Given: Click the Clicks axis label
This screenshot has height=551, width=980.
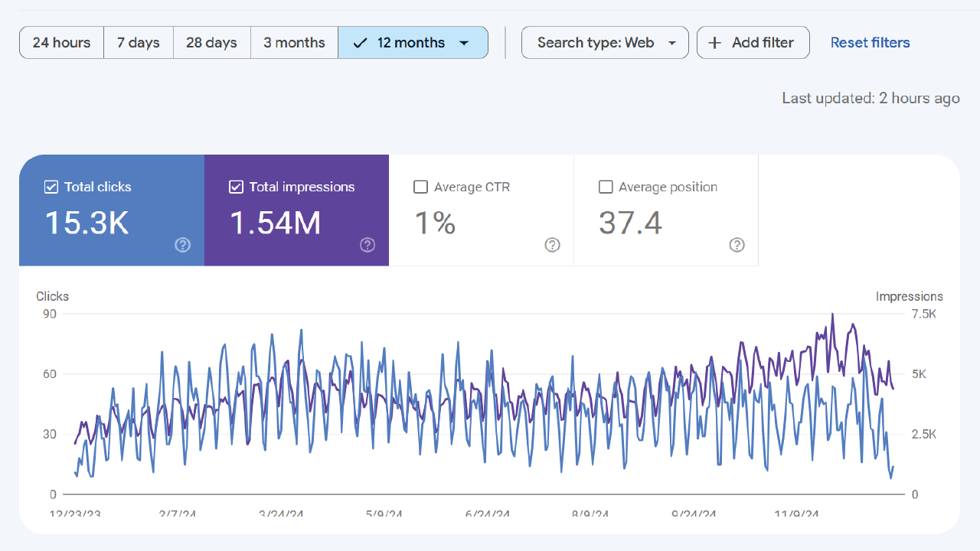Looking at the screenshot, I should pos(52,296).
